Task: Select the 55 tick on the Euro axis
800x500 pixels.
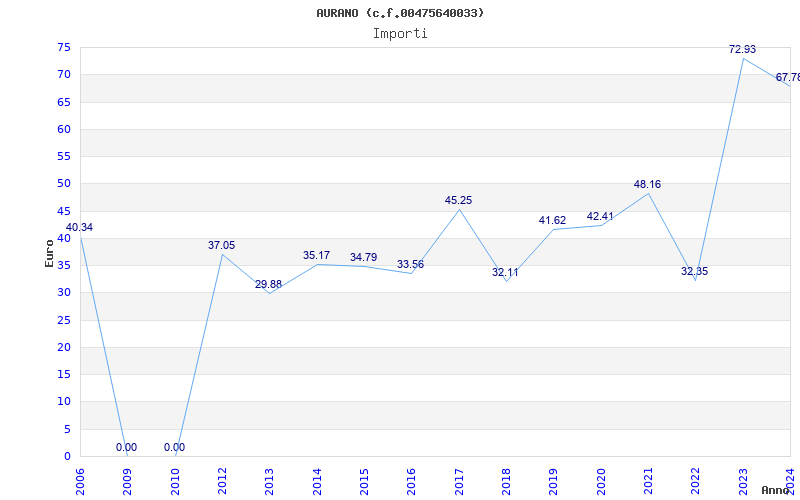Action: (64, 156)
